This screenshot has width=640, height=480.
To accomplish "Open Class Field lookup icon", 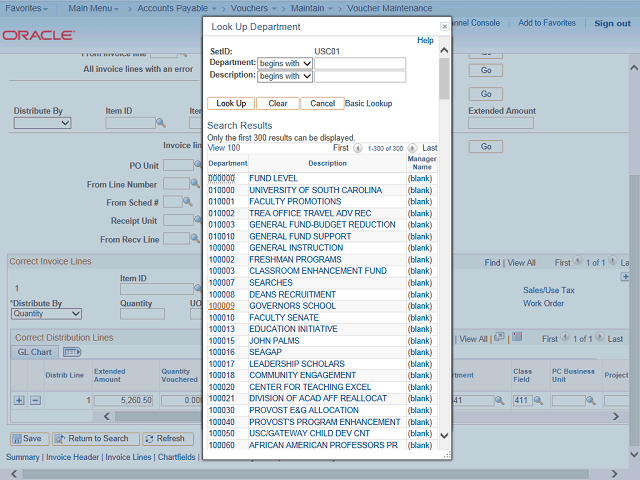I will coord(538,400).
